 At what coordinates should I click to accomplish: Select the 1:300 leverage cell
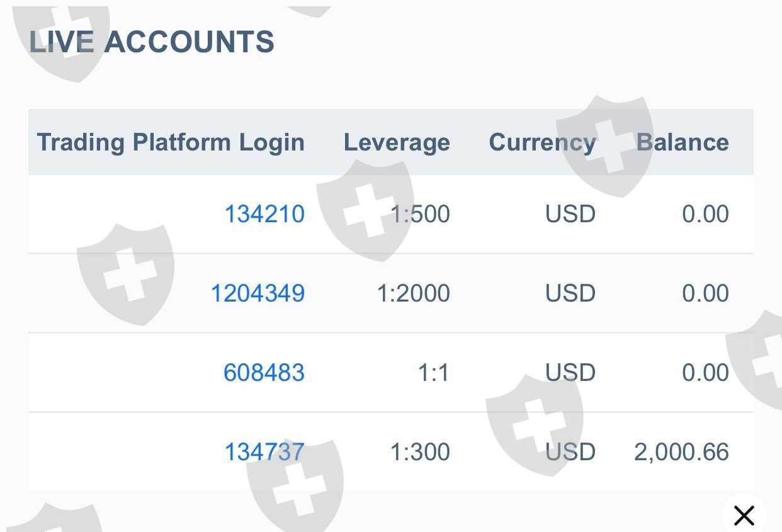coord(420,452)
